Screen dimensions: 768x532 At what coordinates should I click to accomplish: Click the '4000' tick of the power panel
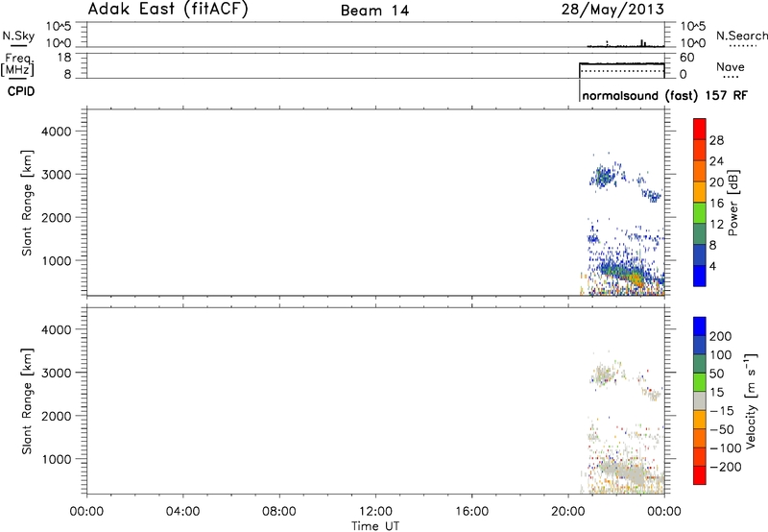tap(57, 132)
